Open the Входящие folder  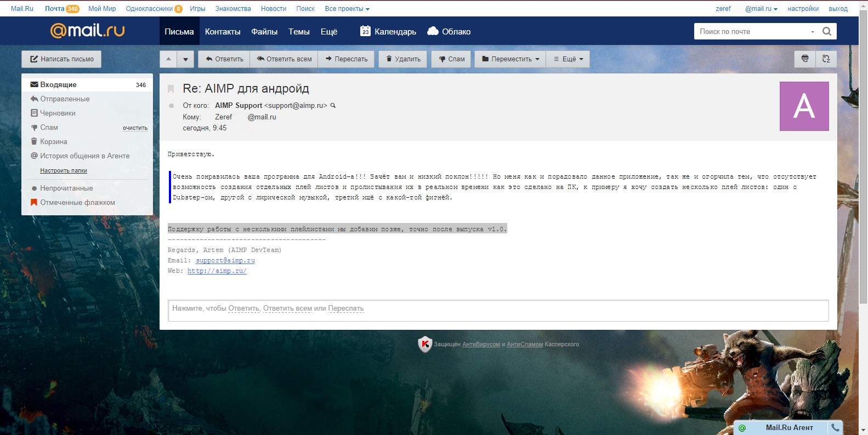87,84
